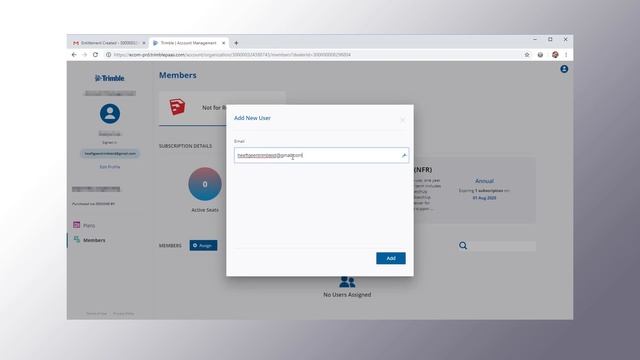Viewport: 640px width, 360px height.
Task: Click the member search field
Action: click(502, 246)
